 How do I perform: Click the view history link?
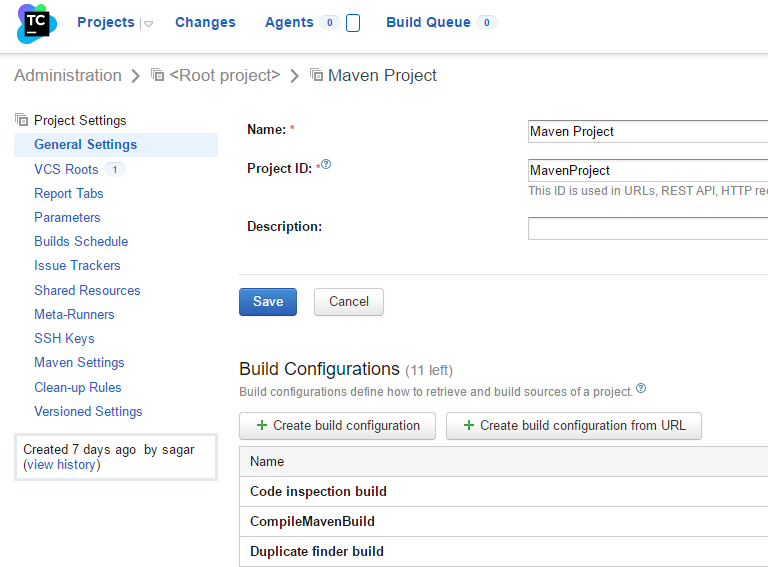pos(62,465)
